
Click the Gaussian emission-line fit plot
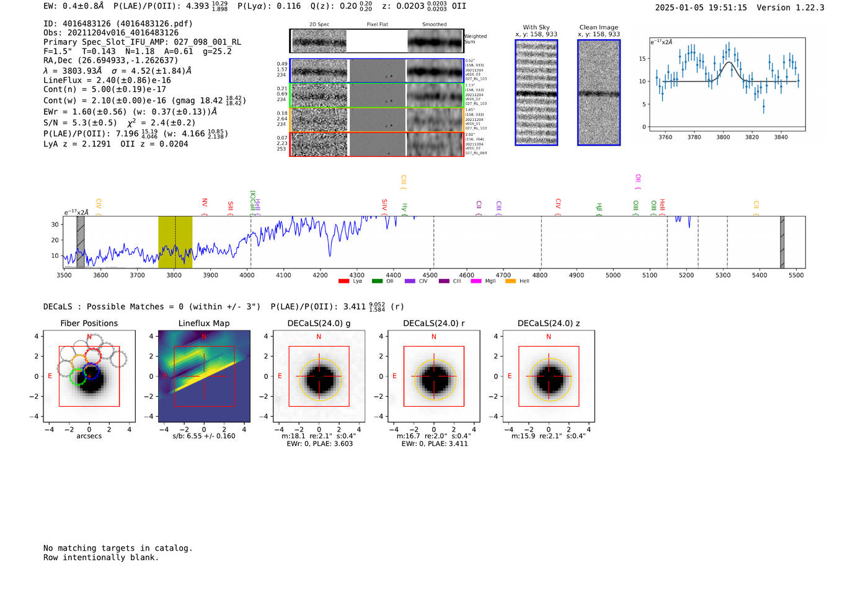727,84
